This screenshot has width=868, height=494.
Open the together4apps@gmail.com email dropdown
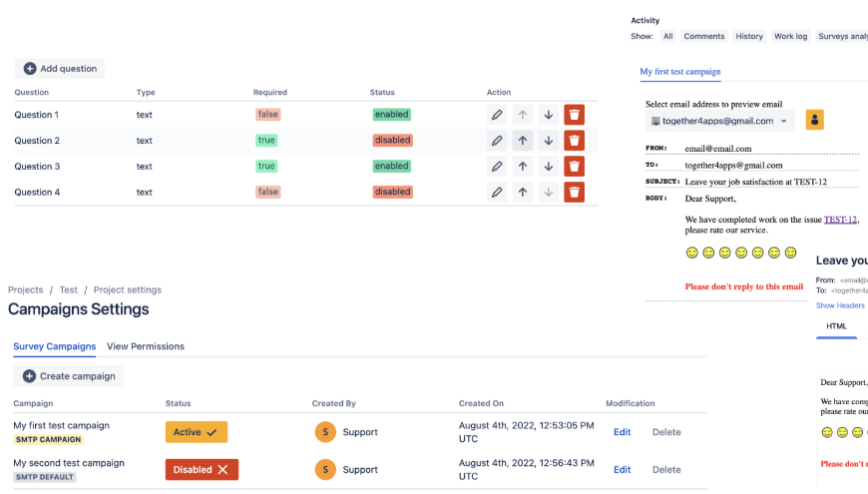point(719,121)
